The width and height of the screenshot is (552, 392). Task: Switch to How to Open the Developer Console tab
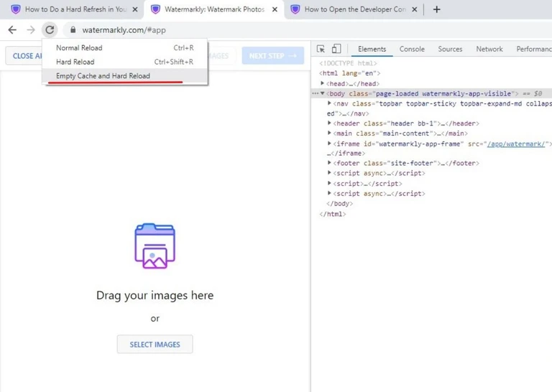pyautogui.click(x=354, y=9)
